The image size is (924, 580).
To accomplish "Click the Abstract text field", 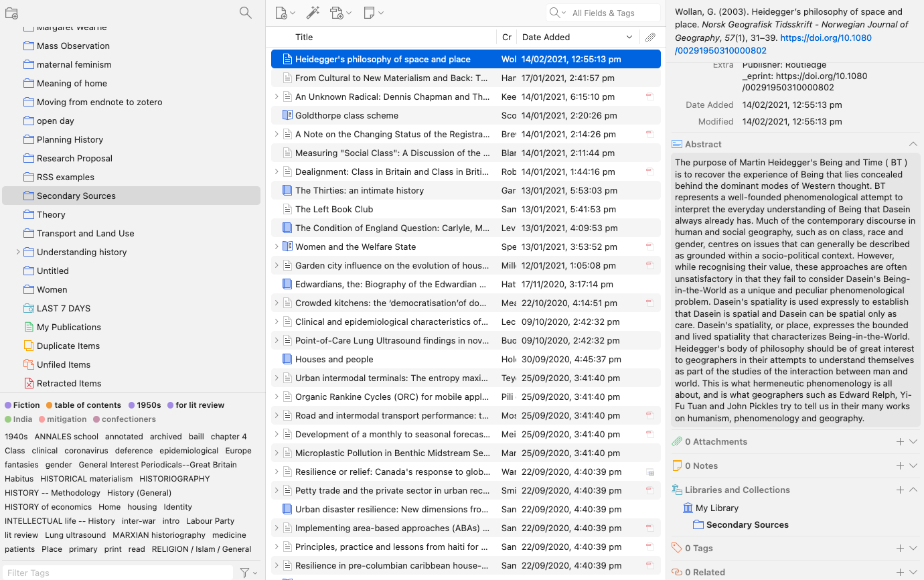I will pos(795,290).
